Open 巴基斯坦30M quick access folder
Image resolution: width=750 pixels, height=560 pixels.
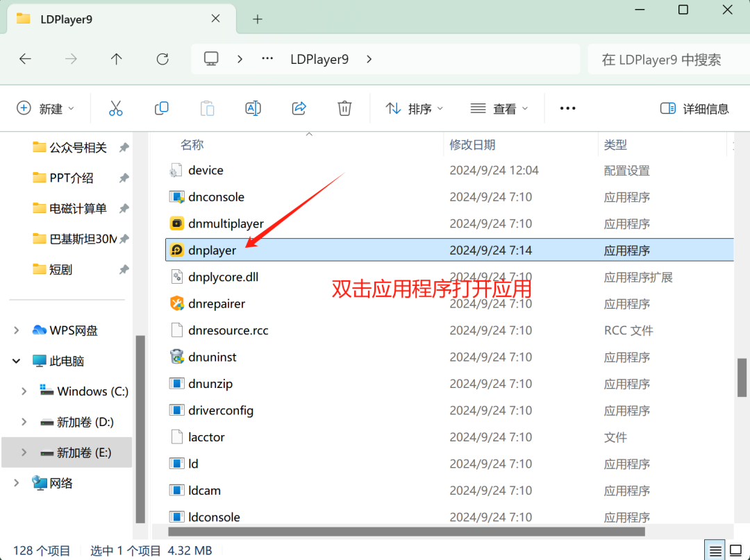(x=74, y=239)
